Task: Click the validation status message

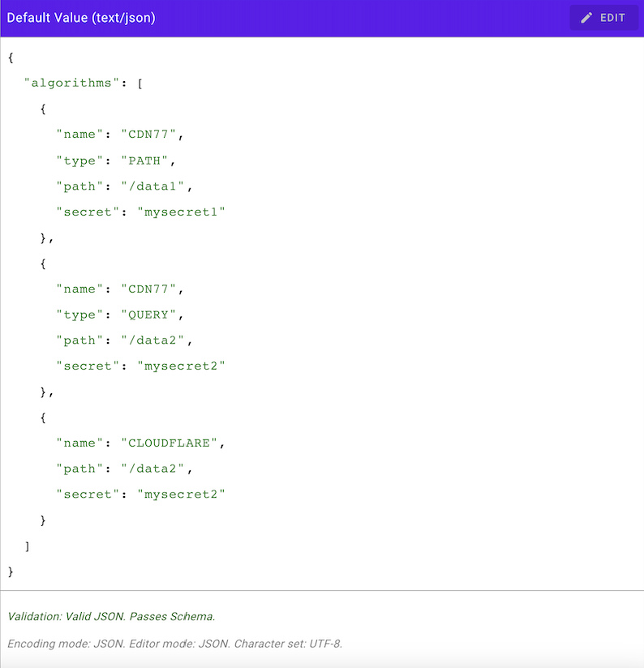Action: point(111,616)
